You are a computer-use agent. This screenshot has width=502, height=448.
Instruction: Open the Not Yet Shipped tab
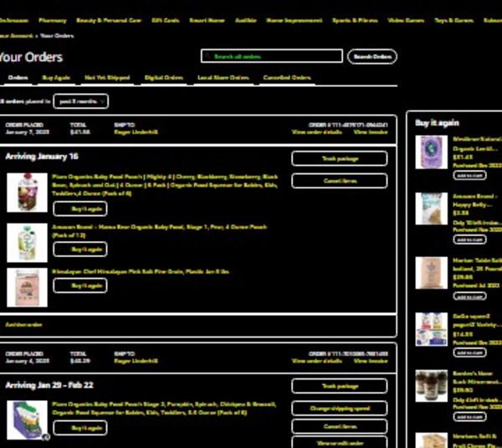107,78
